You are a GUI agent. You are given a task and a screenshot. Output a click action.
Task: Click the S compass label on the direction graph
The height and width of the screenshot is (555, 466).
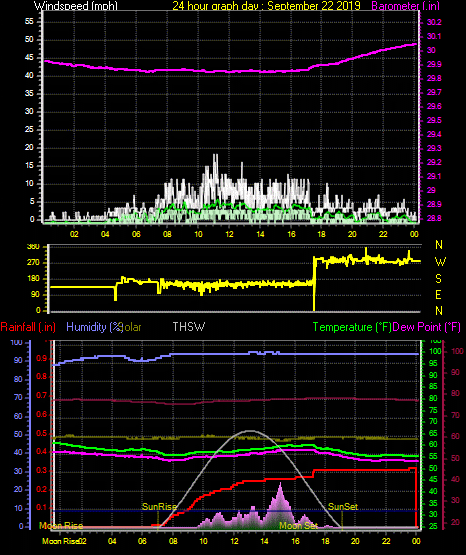coord(438,279)
